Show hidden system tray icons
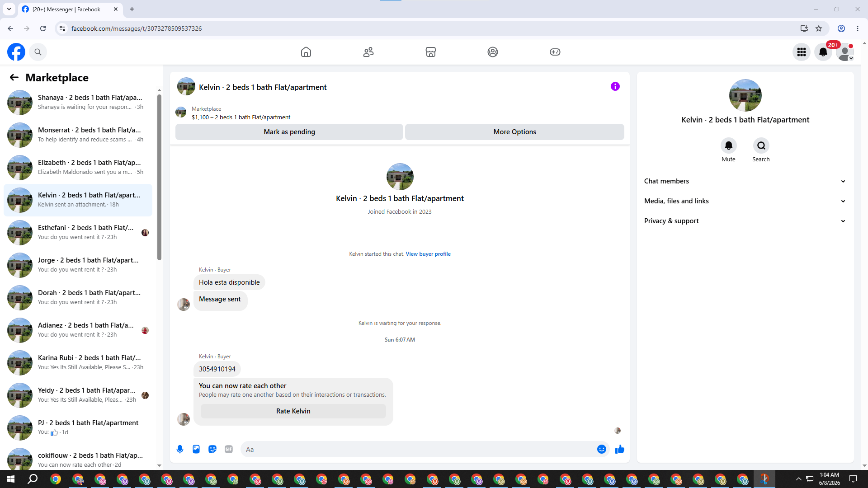Viewport: 868px width, 488px height. tap(798, 479)
